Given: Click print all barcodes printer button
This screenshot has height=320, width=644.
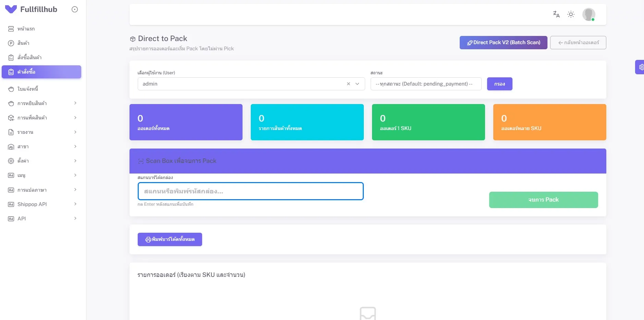Looking at the screenshot, I should click(170, 240).
